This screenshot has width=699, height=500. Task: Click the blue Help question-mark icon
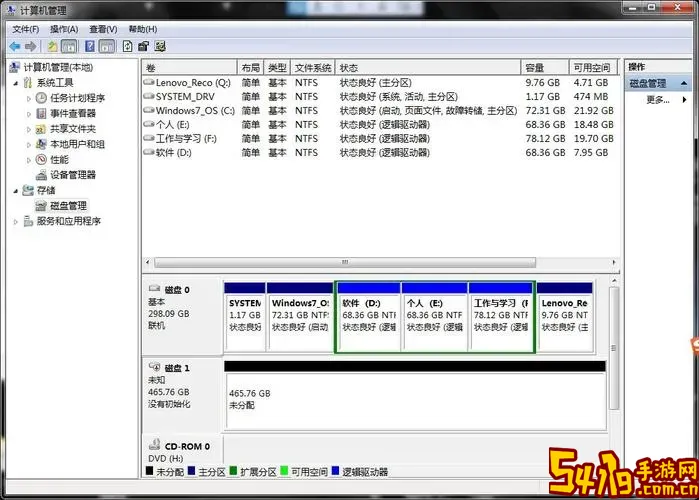coord(90,46)
